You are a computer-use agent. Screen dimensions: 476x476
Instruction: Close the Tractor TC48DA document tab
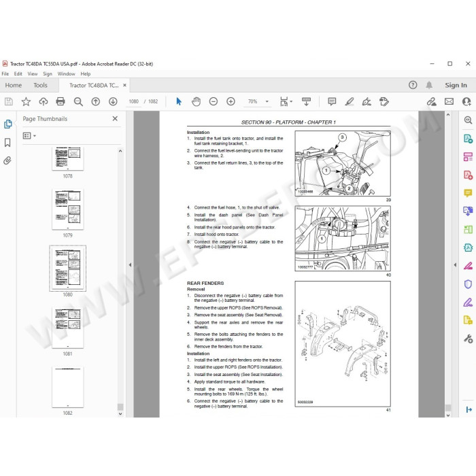coord(124,85)
